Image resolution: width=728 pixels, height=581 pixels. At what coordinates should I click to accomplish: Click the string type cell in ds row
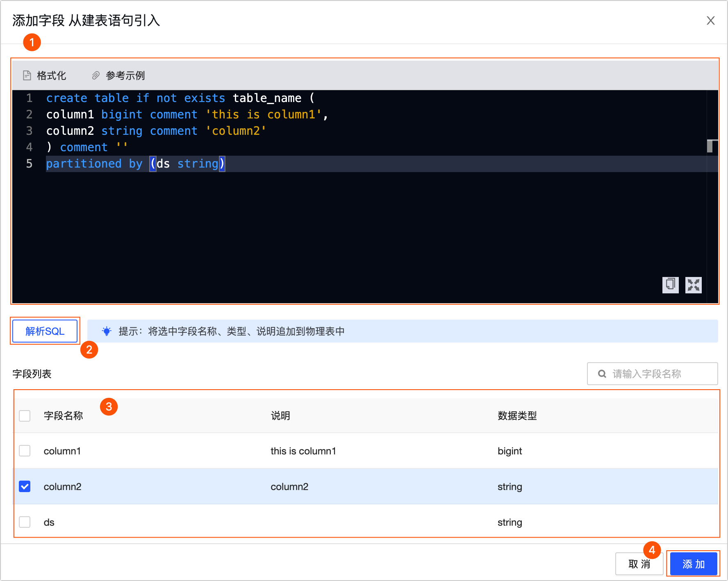click(510, 522)
